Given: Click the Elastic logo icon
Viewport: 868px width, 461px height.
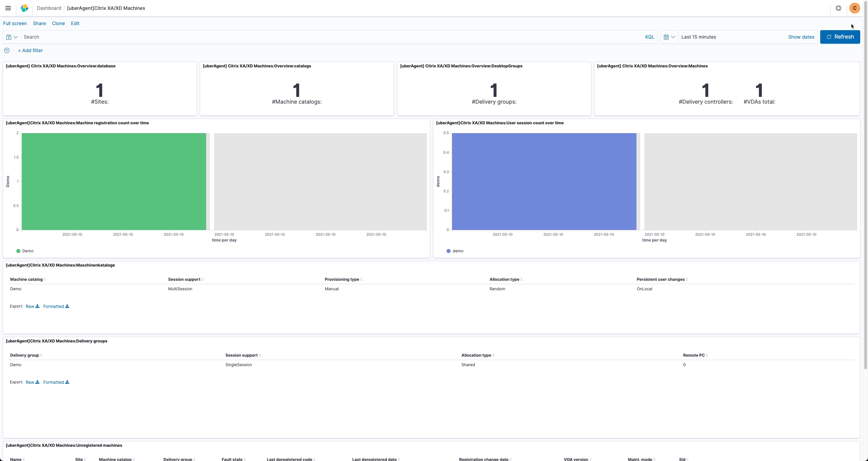Looking at the screenshot, I should coord(24,8).
